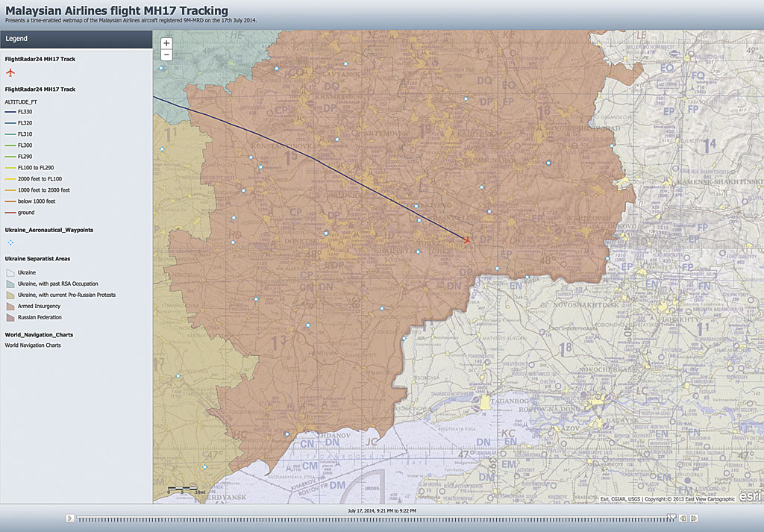Image resolution: width=764 pixels, height=532 pixels.
Task: Click 'World_Navigation_Charts' heading
Action: [39, 335]
